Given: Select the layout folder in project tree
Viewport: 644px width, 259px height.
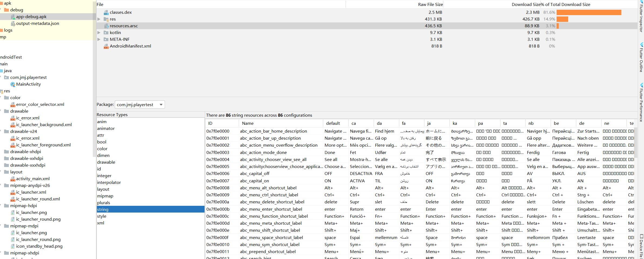Looking at the screenshot, I should (16, 172).
